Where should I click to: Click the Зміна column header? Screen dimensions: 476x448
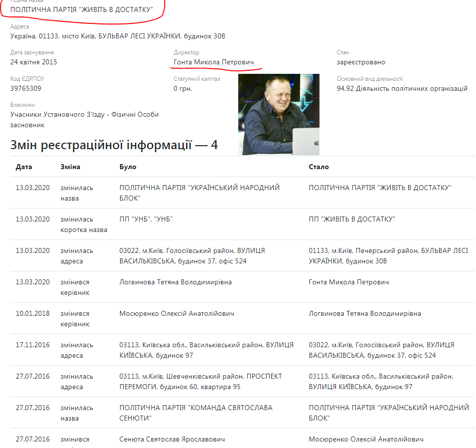click(x=70, y=167)
